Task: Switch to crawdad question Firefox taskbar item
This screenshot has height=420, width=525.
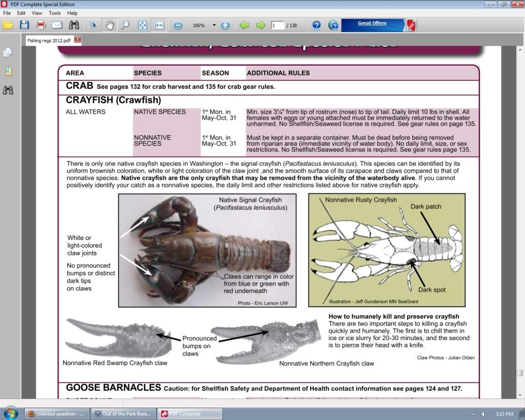Action: (x=57, y=414)
